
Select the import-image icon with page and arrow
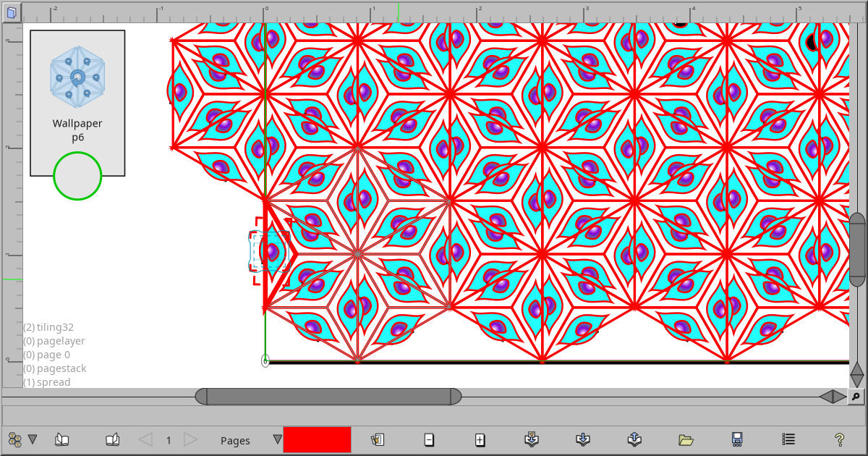pos(530,439)
